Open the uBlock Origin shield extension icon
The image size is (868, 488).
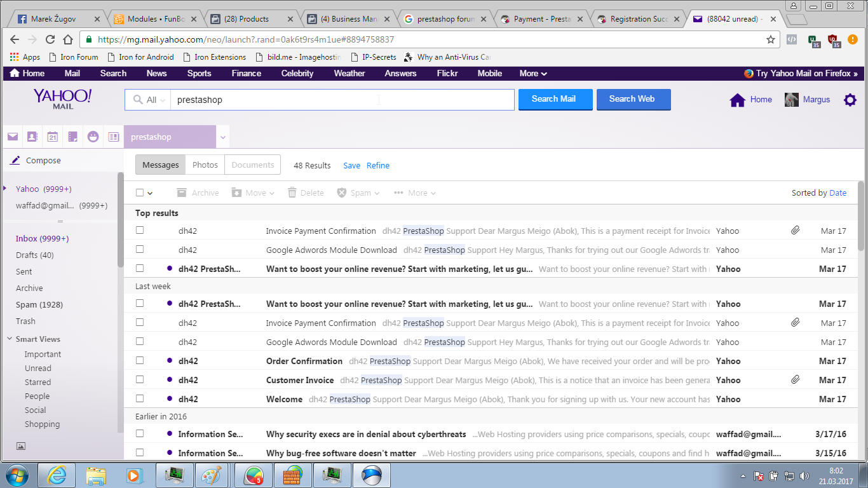[834, 41]
